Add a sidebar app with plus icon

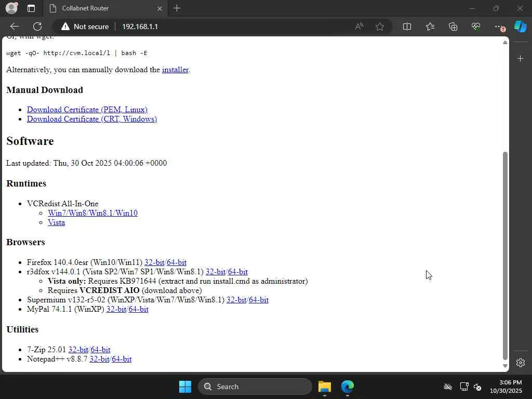[x=521, y=59]
